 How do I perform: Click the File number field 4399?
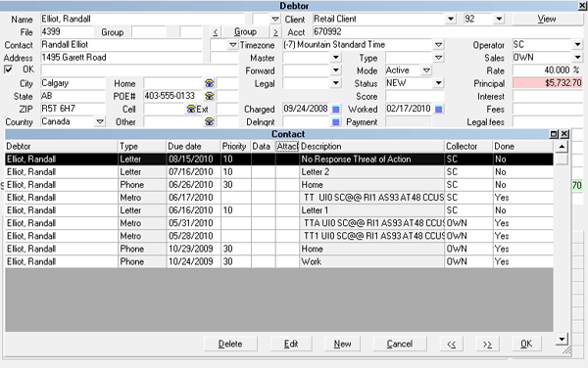click(x=67, y=32)
